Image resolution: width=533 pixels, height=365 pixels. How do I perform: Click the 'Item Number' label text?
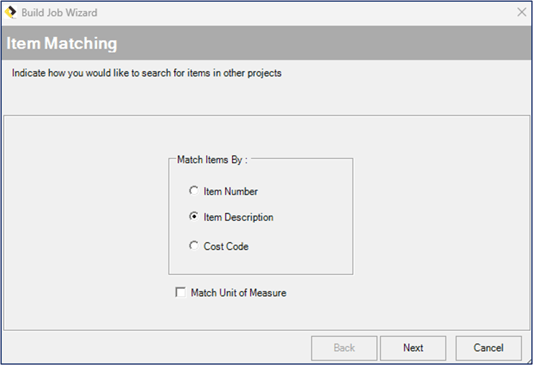point(230,191)
